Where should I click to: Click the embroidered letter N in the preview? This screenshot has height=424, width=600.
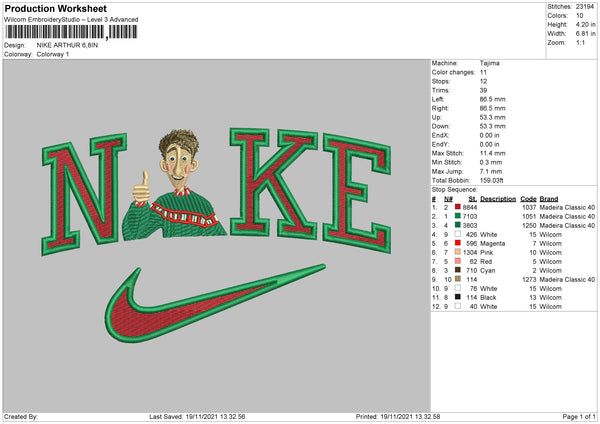click(x=84, y=194)
